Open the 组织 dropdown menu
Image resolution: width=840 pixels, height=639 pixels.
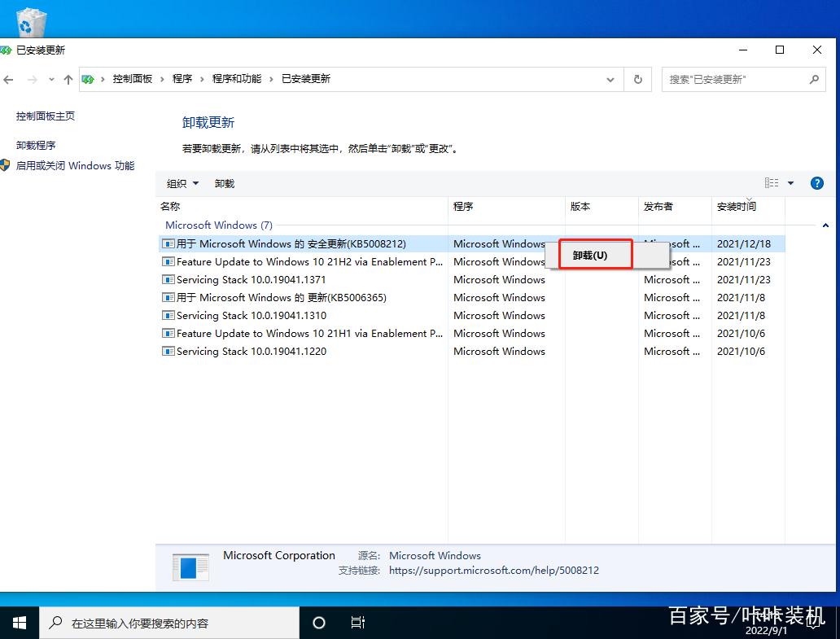(x=182, y=182)
